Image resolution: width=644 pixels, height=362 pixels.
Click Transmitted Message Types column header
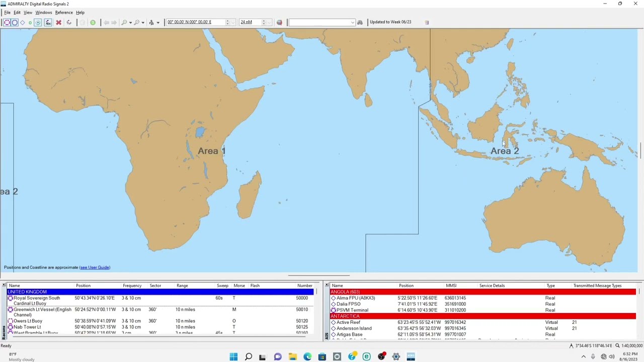coord(597,286)
